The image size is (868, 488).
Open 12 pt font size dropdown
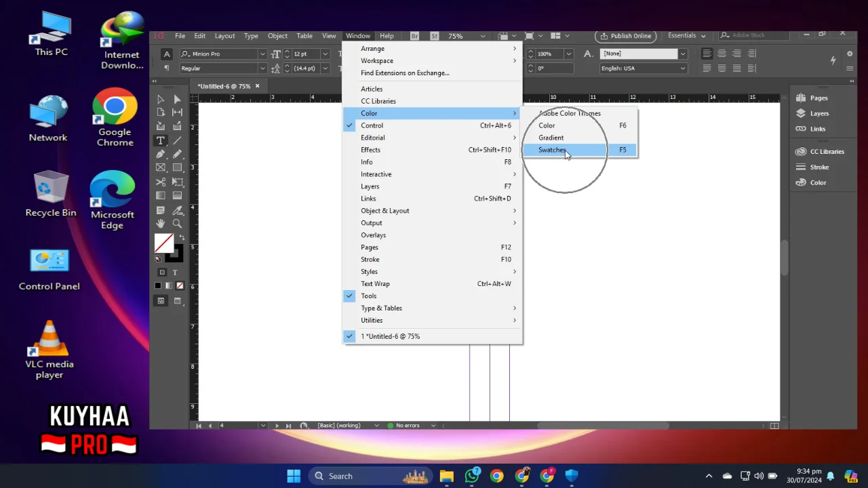click(325, 54)
